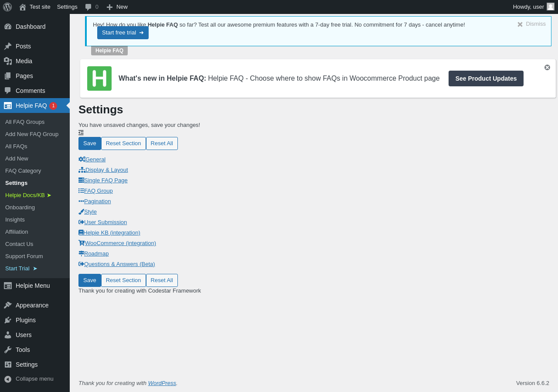Click the green Helpie H logo
The width and height of the screenshot is (558, 392).
[x=99, y=78]
